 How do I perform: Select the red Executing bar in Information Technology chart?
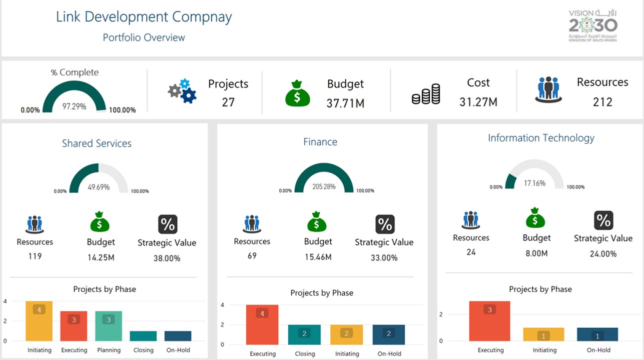click(490, 321)
